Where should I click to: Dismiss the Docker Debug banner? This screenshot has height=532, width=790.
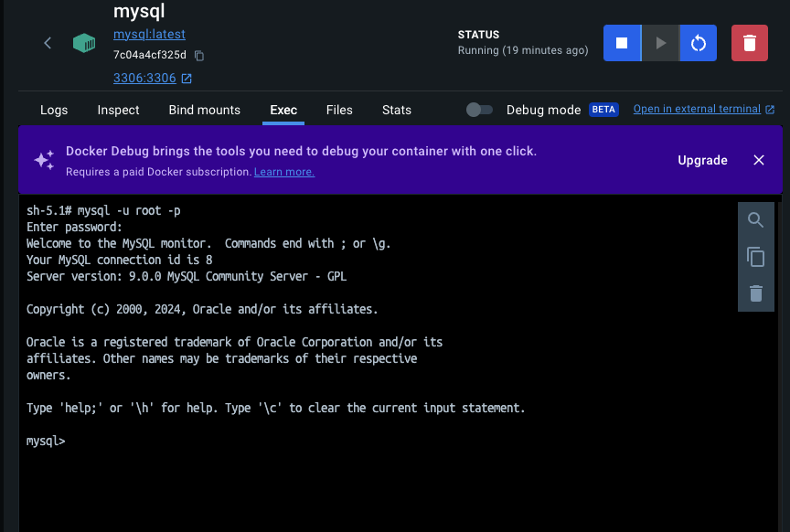click(x=759, y=160)
